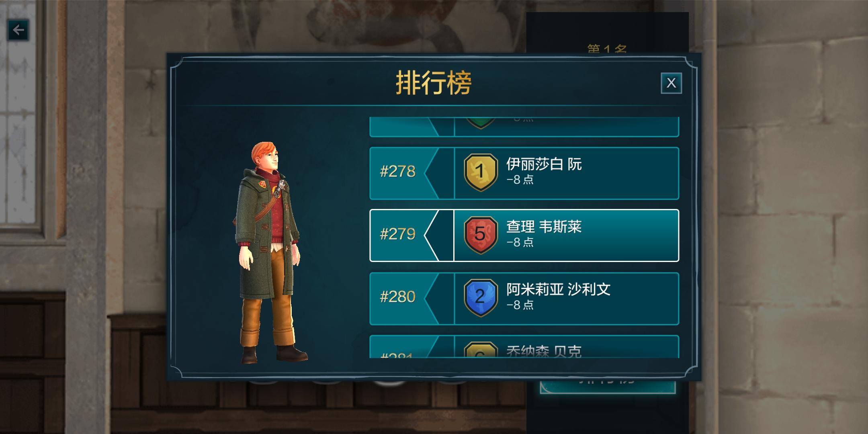The height and width of the screenshot is (434, 868).
Task: Click the topmost partially visible leaderboard row
Action: point(524,127)
